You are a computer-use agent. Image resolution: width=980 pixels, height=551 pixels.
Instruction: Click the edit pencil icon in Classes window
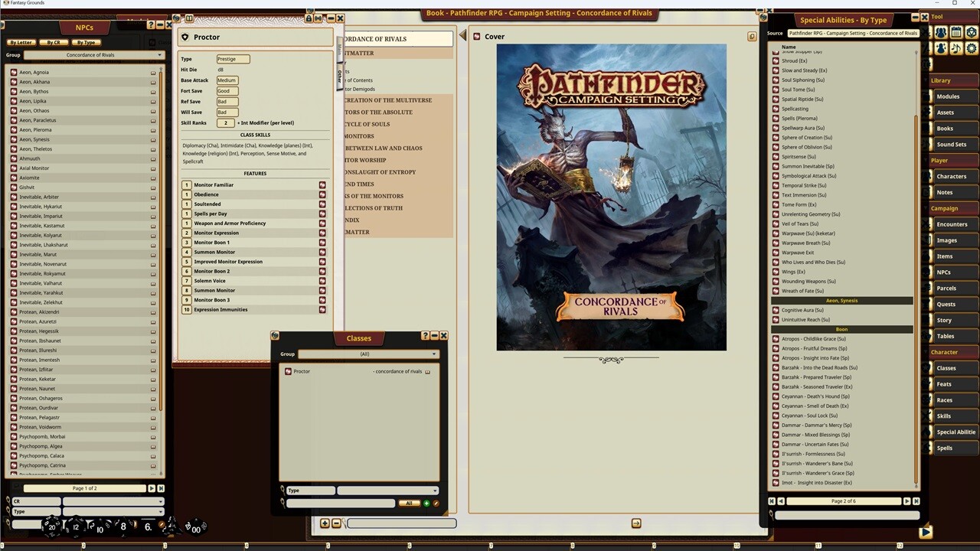coord(436,503)
